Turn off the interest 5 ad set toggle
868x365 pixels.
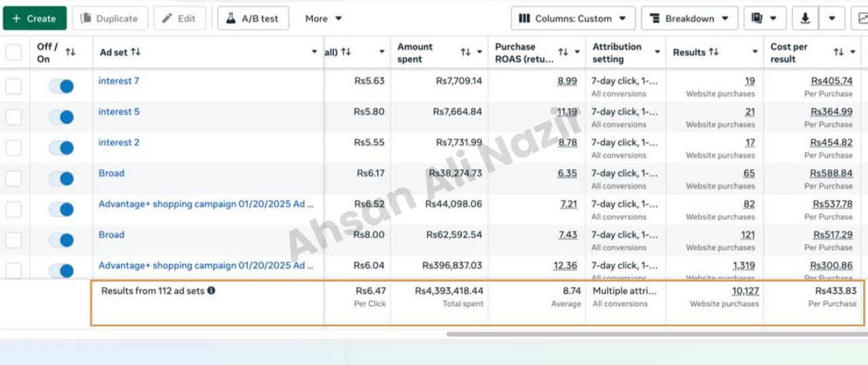click(x=61, y=117)
